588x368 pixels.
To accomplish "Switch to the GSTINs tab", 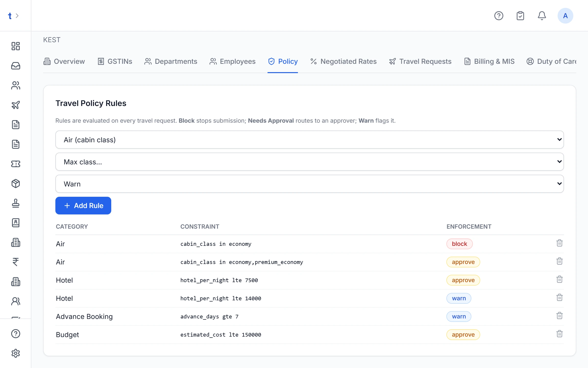I will 115,61.
